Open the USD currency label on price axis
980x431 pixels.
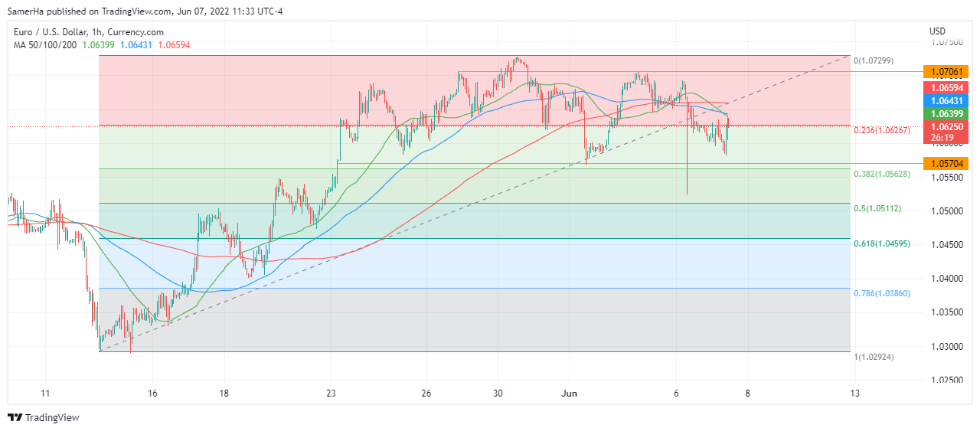point(937,31)
